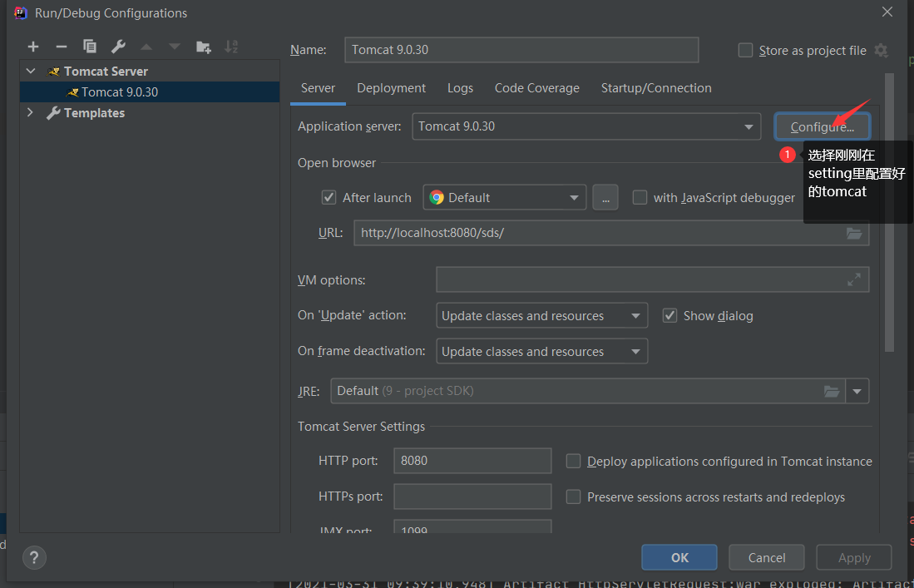
Task: Expand VM options editor icon
Action: point(854,279)
